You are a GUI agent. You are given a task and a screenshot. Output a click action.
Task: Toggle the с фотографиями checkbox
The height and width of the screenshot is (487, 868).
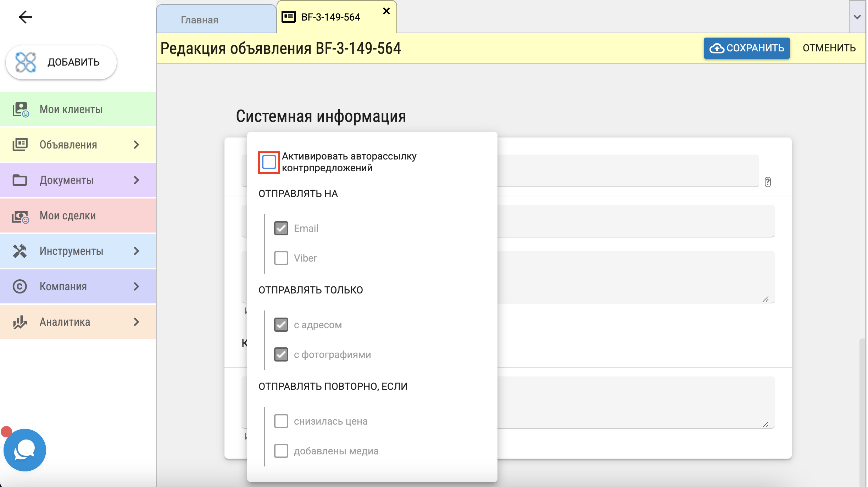click(281, 354)
